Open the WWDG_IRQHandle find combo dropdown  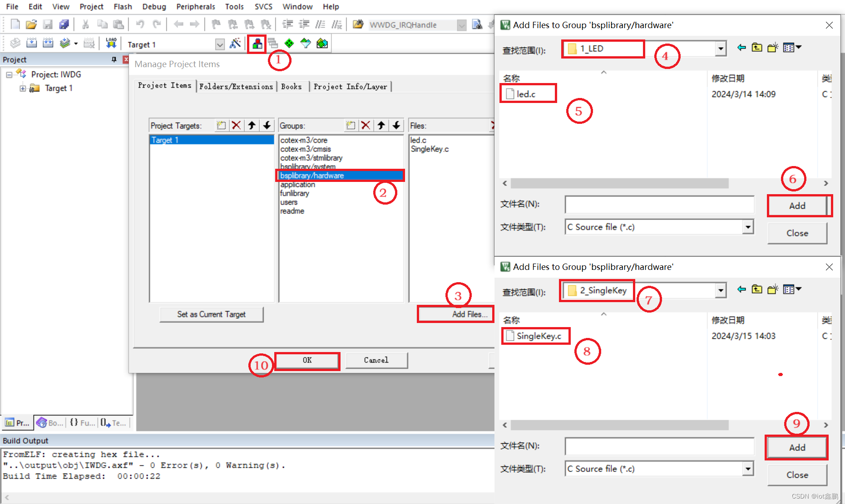[x=461, y=25]
